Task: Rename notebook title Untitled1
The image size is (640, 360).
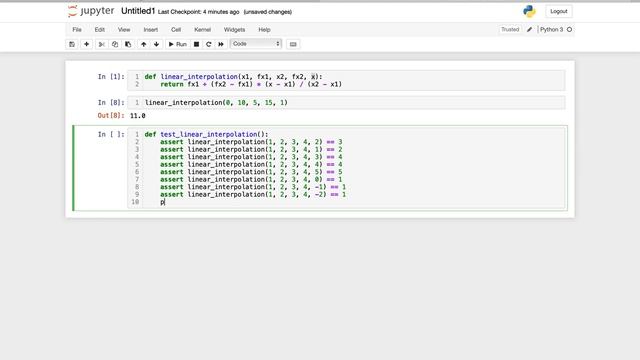Action: [138, 11]
